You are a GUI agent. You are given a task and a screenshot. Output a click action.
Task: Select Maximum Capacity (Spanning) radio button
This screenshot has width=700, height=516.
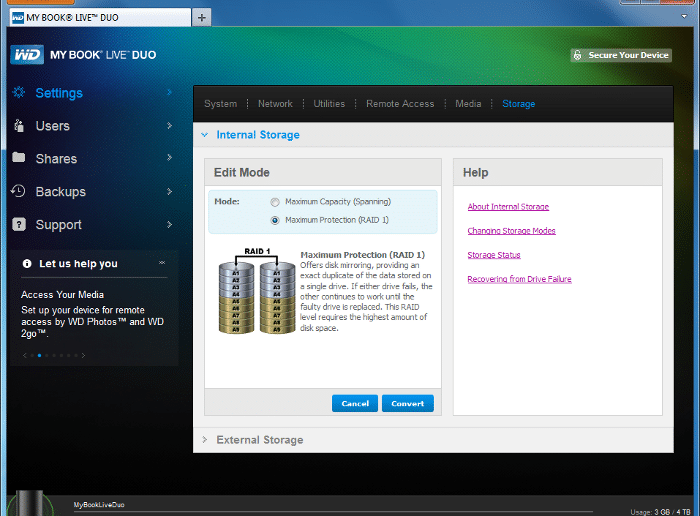[275, 202]
